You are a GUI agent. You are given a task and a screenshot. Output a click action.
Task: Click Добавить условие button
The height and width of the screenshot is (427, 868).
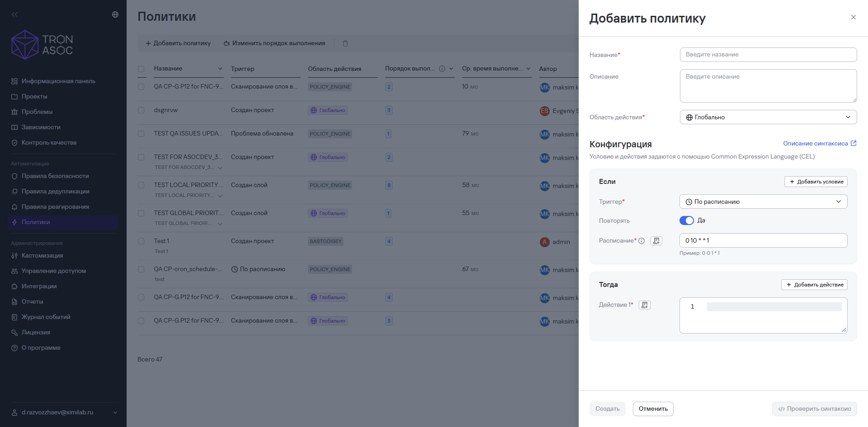click(816, 182)
